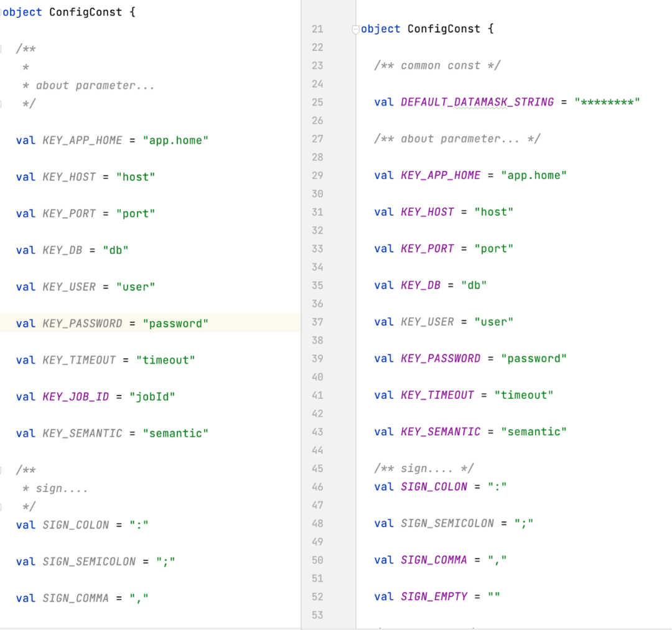The height and width of the screenshot is (630, 672).
Task: Click ConfigConst object name in left pane
Action: (85, 12)
